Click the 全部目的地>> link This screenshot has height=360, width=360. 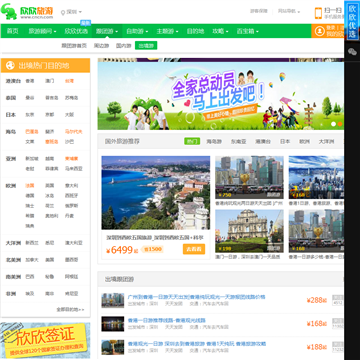point(70,310)
